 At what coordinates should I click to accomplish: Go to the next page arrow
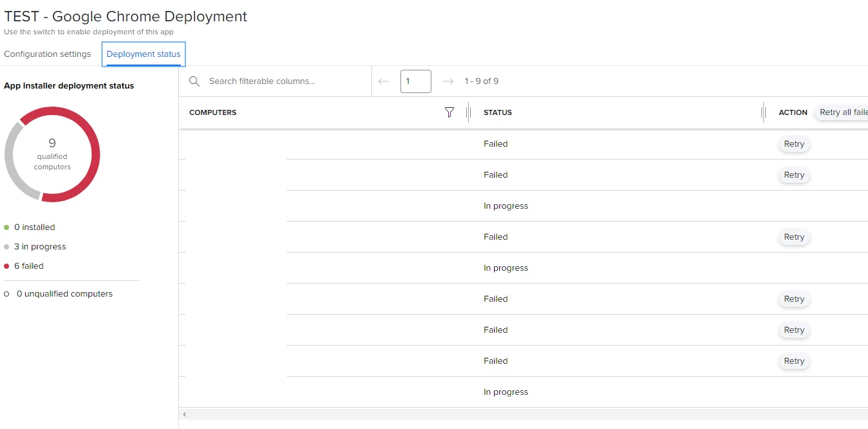(x=448, y=81)
